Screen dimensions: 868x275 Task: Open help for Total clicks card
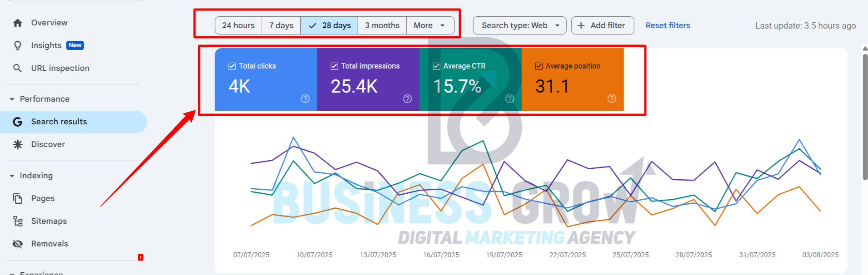coord(305,98)
